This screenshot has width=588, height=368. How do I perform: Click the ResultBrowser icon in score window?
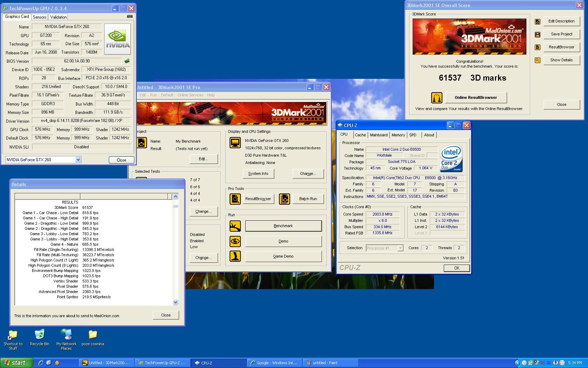(x=538, y=47)
